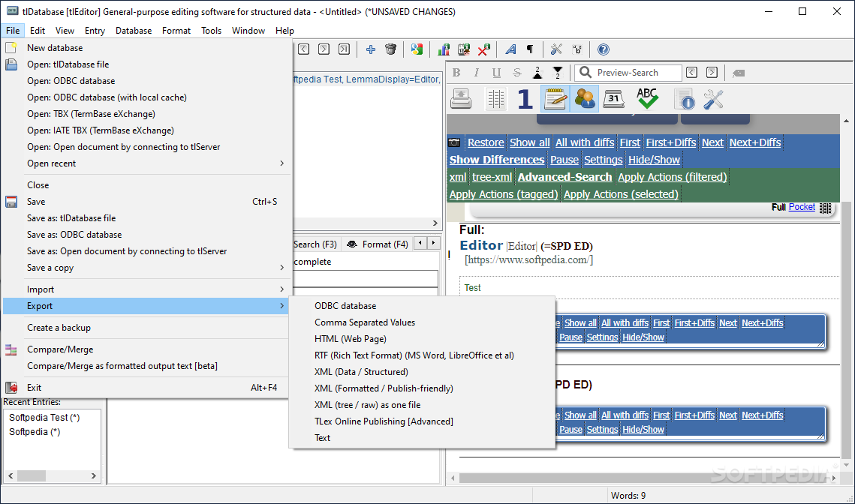Click the grey tag icon beside search arrows
The image size is (855, 504).
739,73
